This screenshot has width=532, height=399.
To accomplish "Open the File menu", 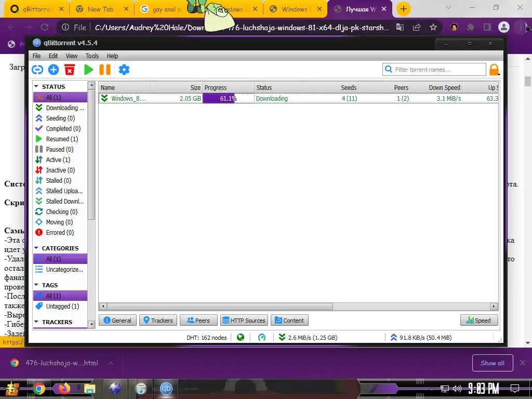I will [36, 56].
